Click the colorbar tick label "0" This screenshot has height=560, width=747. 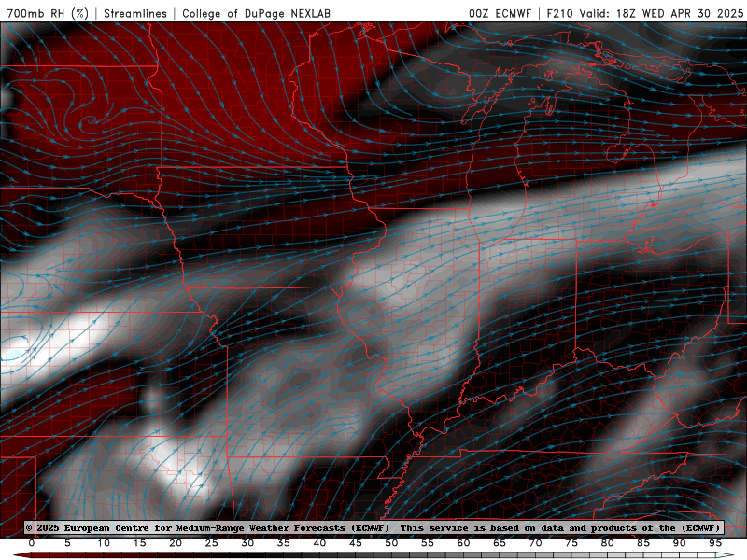click(32, 543)
